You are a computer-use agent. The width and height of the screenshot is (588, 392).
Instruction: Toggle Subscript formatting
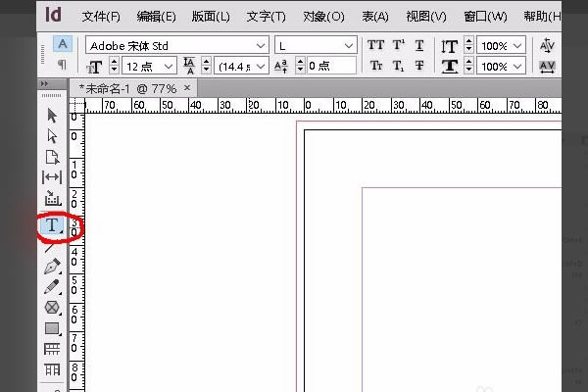[398, 66]
